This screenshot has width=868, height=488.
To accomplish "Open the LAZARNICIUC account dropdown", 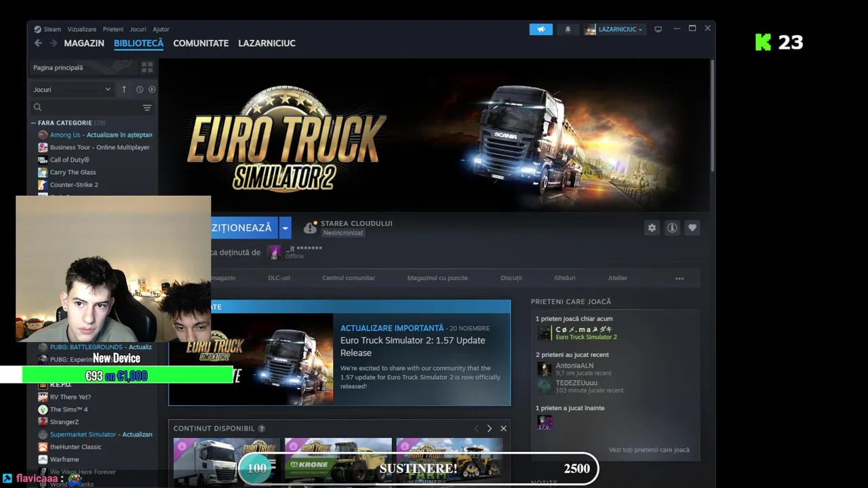I will [x=620, y=29].
